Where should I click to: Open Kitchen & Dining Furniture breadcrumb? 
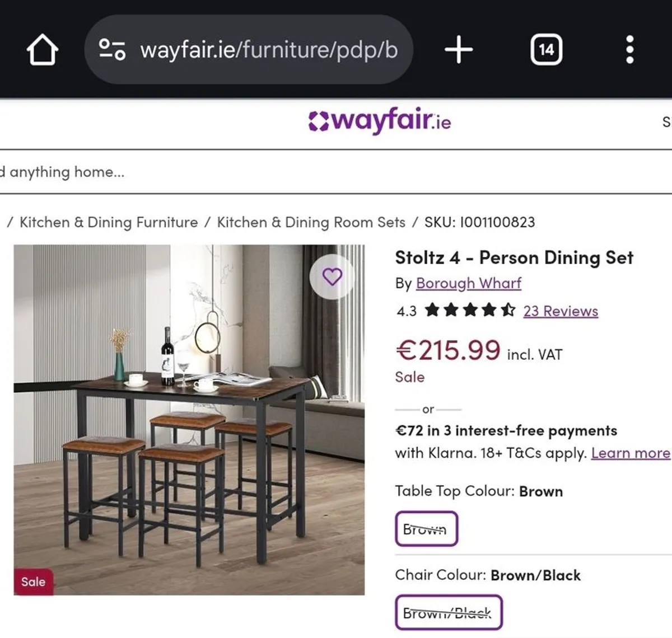[109, 222]
